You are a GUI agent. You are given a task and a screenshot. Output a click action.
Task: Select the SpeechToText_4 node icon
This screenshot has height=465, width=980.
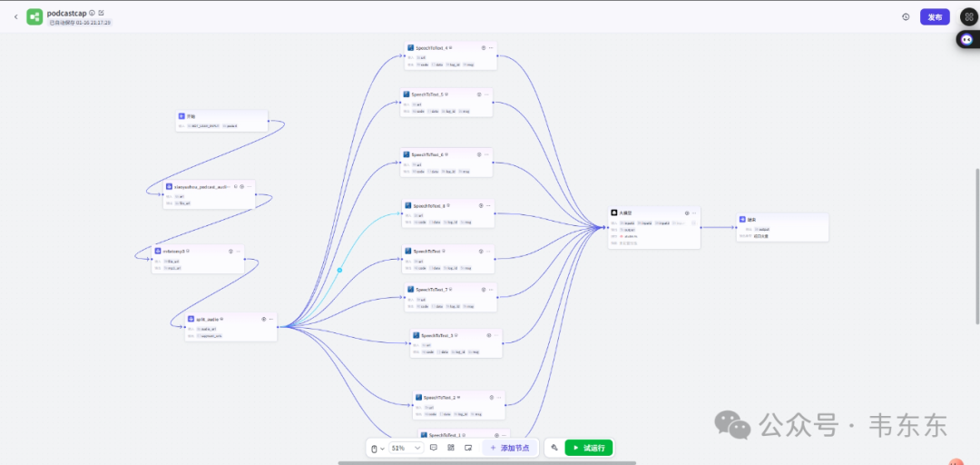coord(411,47)
